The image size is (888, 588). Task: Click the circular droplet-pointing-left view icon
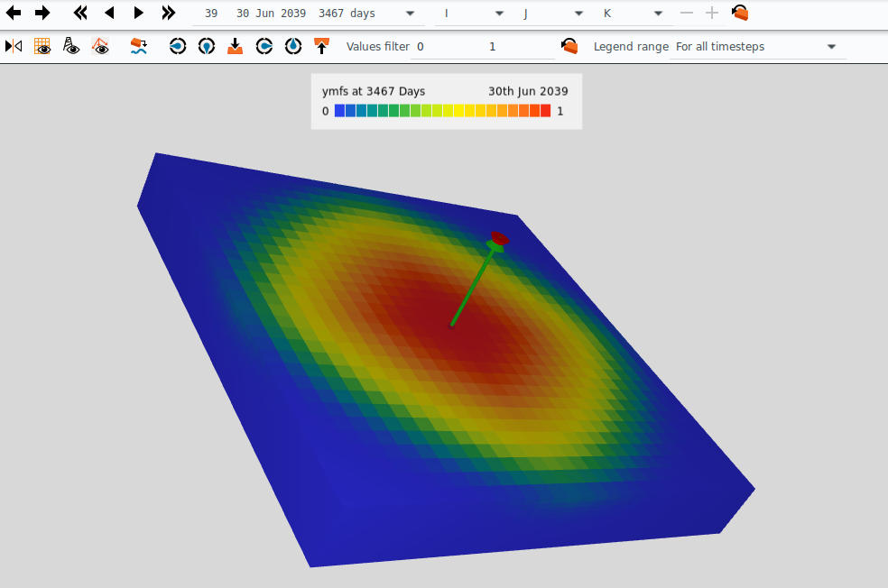coord(178,46)
